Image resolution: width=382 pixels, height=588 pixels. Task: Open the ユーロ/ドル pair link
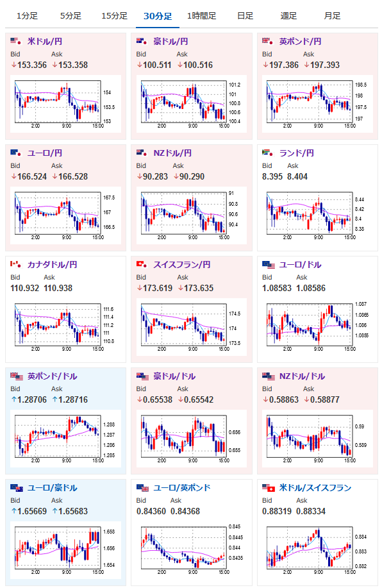coord(300,264)
